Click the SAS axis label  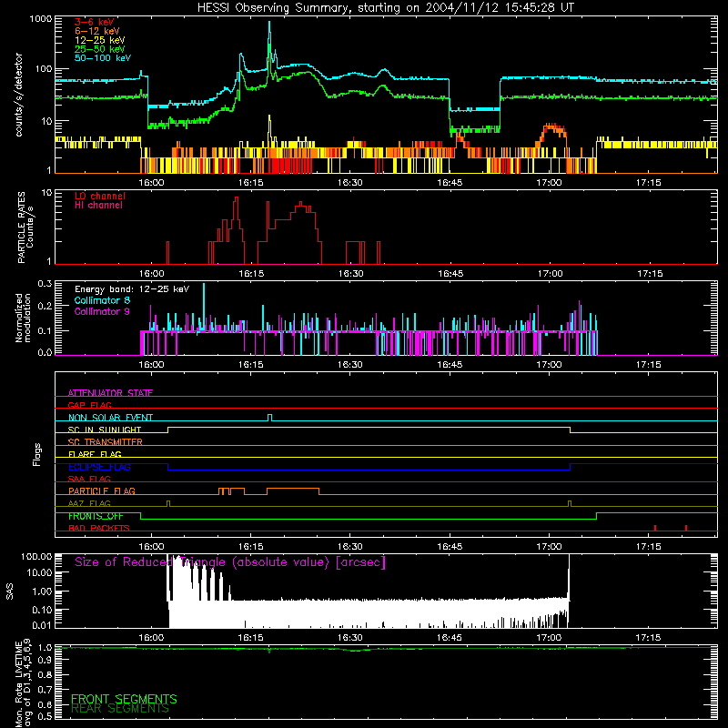[x=10, y=591]
